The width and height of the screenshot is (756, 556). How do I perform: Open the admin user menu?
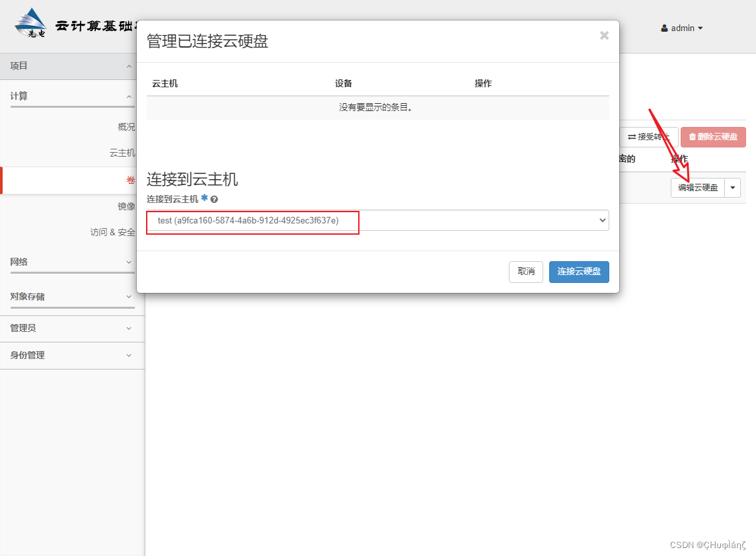(x=682, y=28)
